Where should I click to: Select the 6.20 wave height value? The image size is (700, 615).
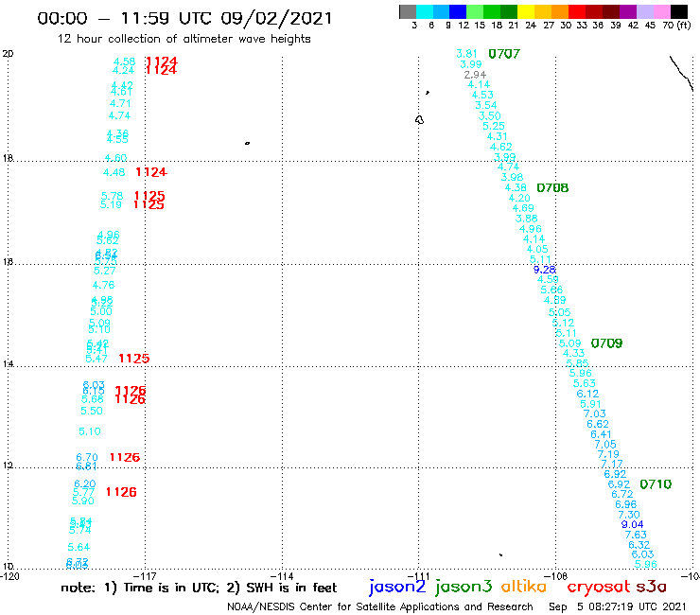point(85,484)
